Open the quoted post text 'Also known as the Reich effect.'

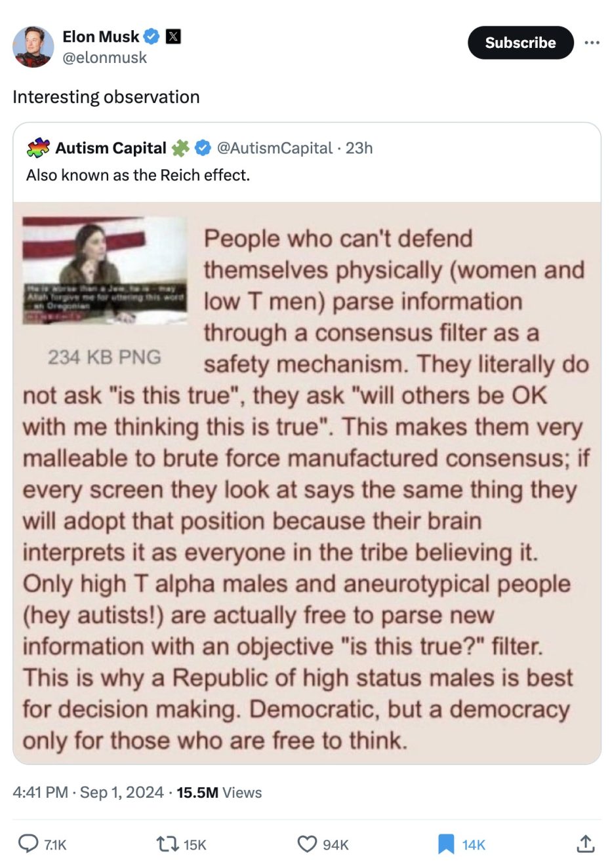pos(138,175)
